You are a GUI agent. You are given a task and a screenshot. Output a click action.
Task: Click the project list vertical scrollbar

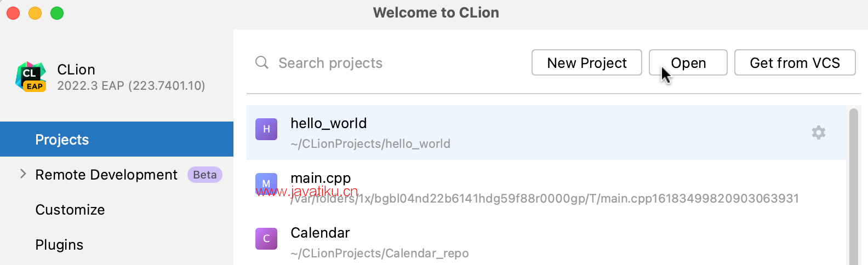pos(853,186)
